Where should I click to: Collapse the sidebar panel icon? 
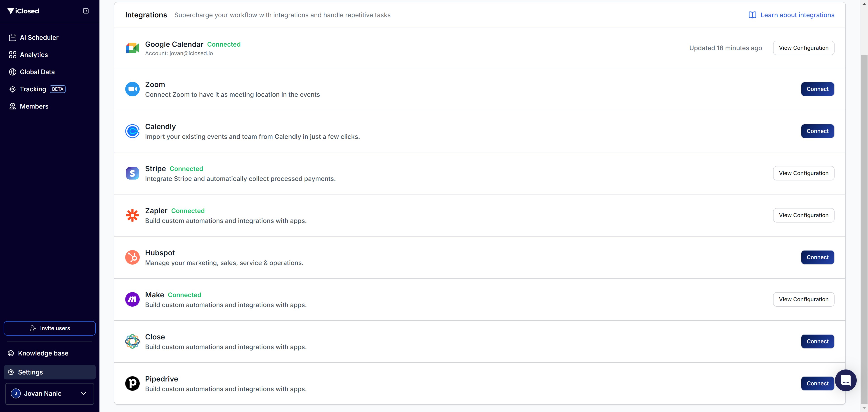tap(86, 11)
